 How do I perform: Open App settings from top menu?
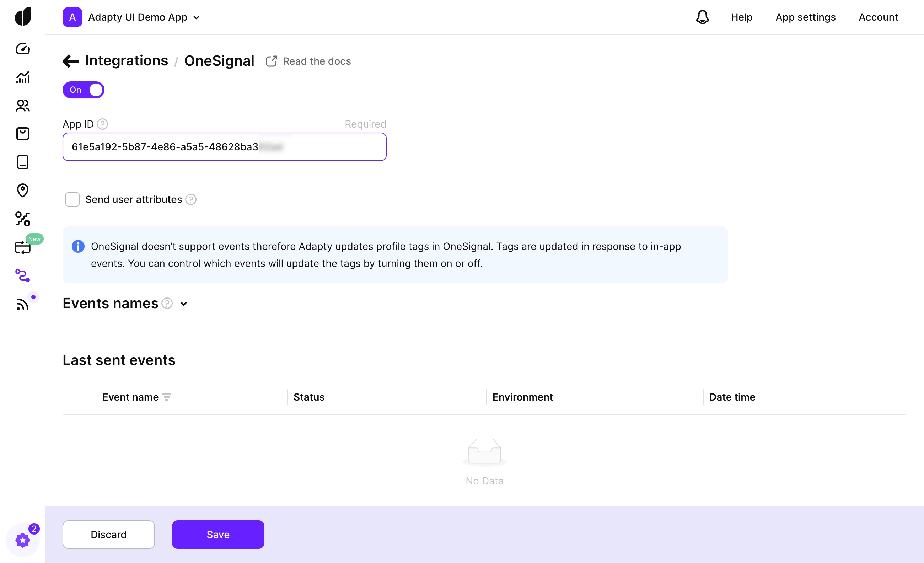[806, 17]
